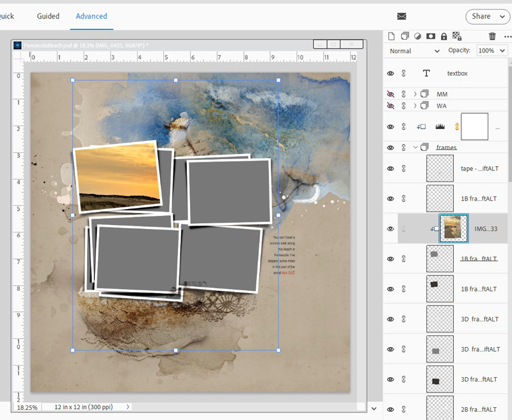Click link icon on WA group

(404, 105)
